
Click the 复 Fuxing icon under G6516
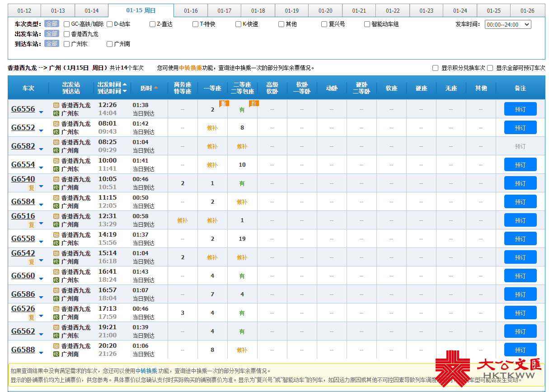32,224
